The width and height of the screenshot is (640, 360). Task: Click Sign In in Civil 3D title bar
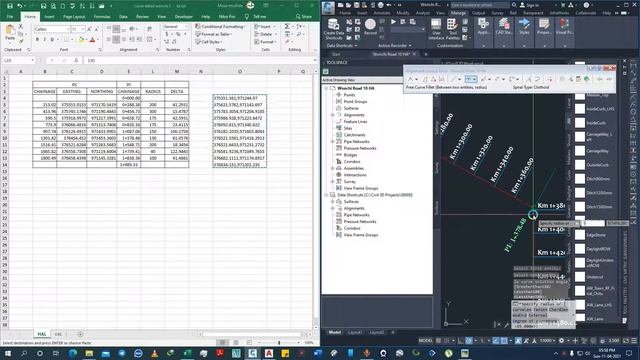pyautogui.click(x=529, y=5)
